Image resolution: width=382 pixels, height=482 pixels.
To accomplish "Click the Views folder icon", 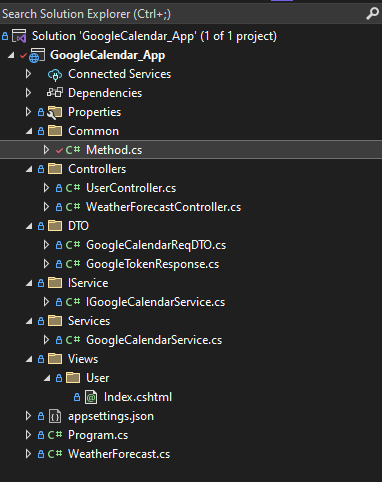I will pos(55,359).
